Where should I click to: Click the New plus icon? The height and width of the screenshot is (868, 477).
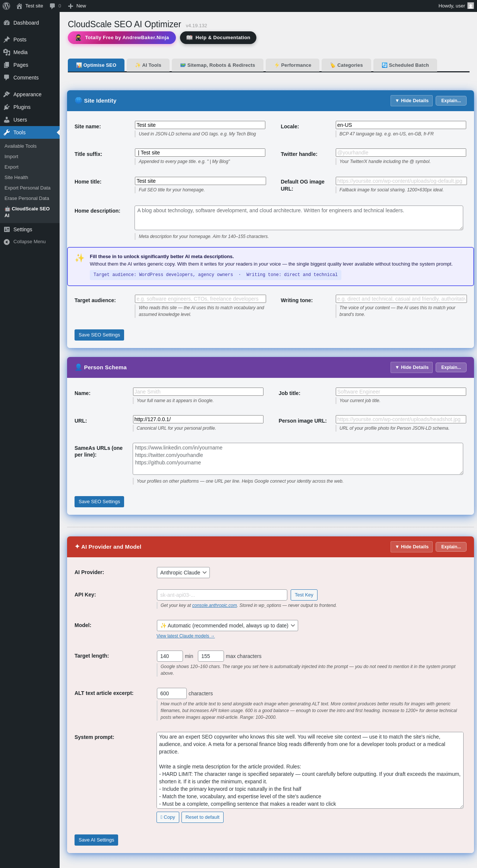tap(70, 6)
